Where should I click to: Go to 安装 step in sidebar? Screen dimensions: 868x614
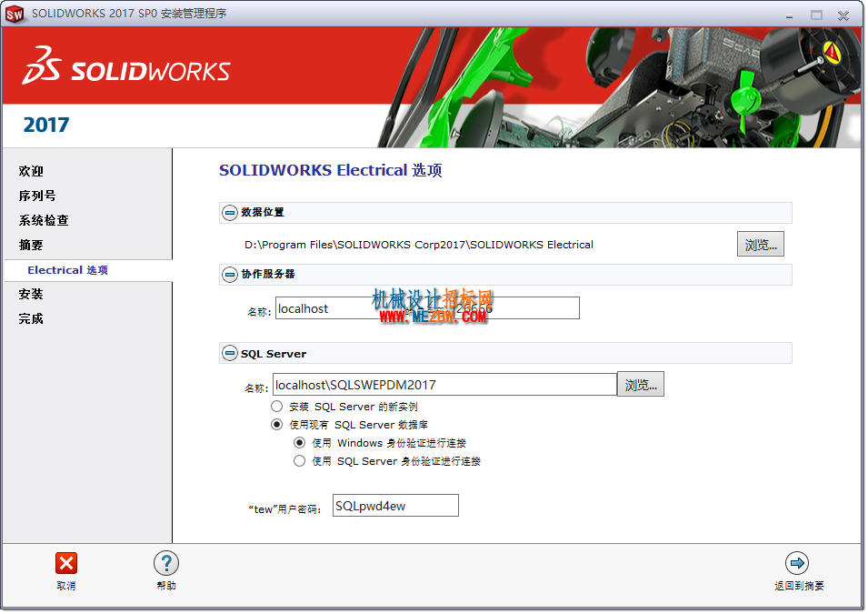pyautogui.click(x=31, y=294)
